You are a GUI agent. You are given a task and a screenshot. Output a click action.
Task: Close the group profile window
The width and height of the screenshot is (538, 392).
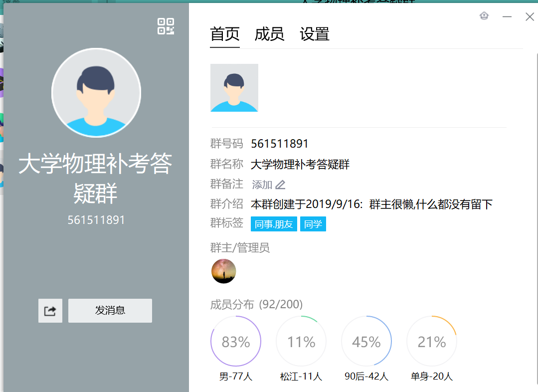(530, 17)
